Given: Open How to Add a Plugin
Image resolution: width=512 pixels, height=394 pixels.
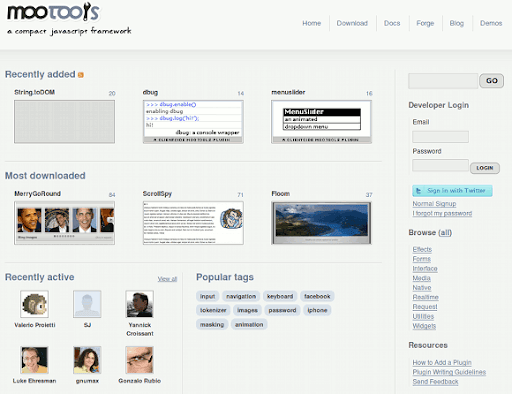Looking at the screenshot, I should (442, 362).
